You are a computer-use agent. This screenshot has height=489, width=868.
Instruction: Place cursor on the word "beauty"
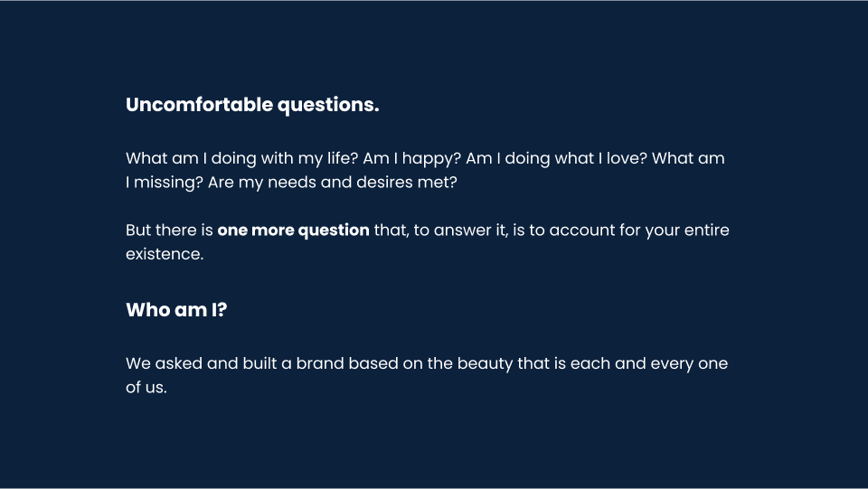click(x=485, y=363)
